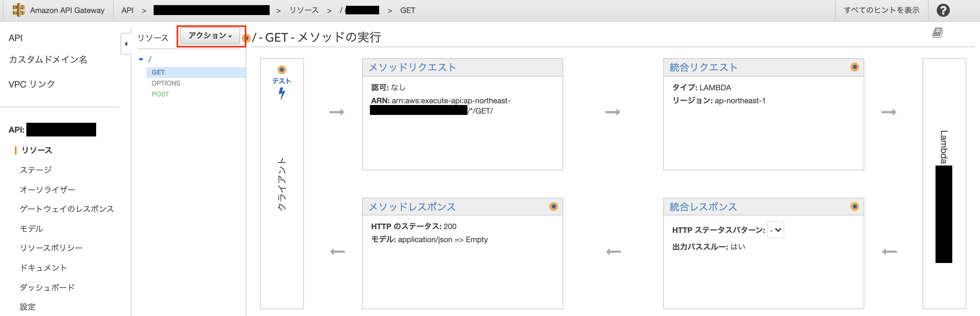Click タイプ: LAMBDA text
The height and width of the screenshot is (316, 980).
pyautogui.click(x=701, y=88)
